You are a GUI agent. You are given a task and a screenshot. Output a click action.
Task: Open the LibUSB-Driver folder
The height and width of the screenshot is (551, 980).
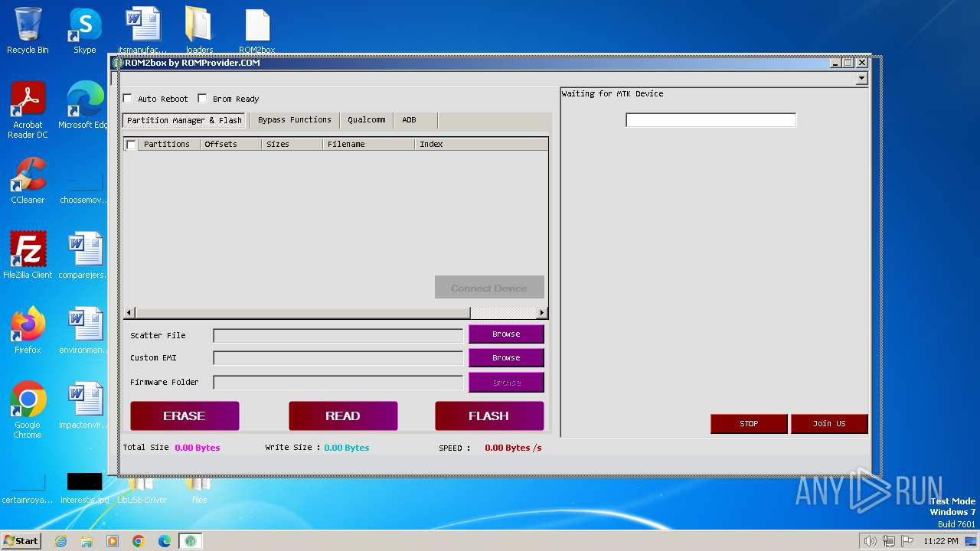pyautogui.click(x=142, y=490)
